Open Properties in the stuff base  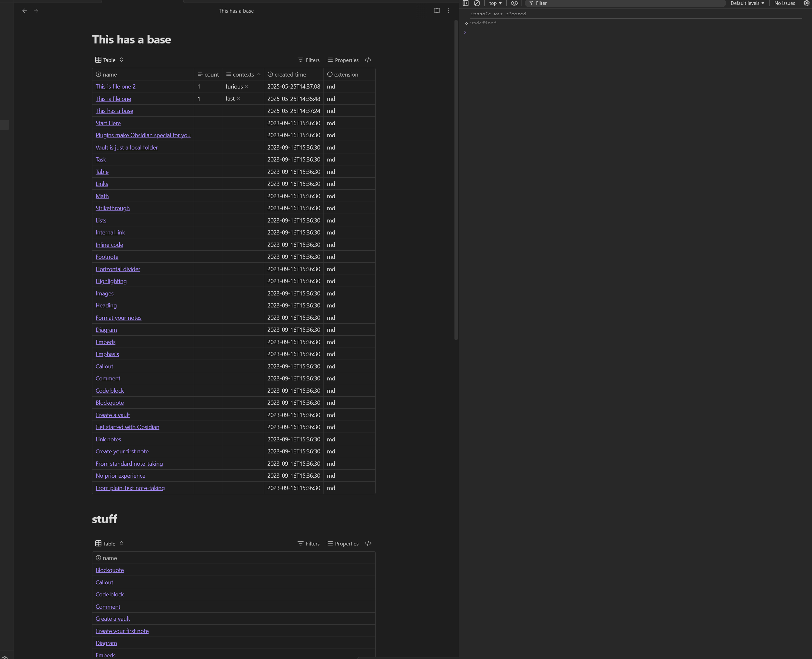coord(343,543)
